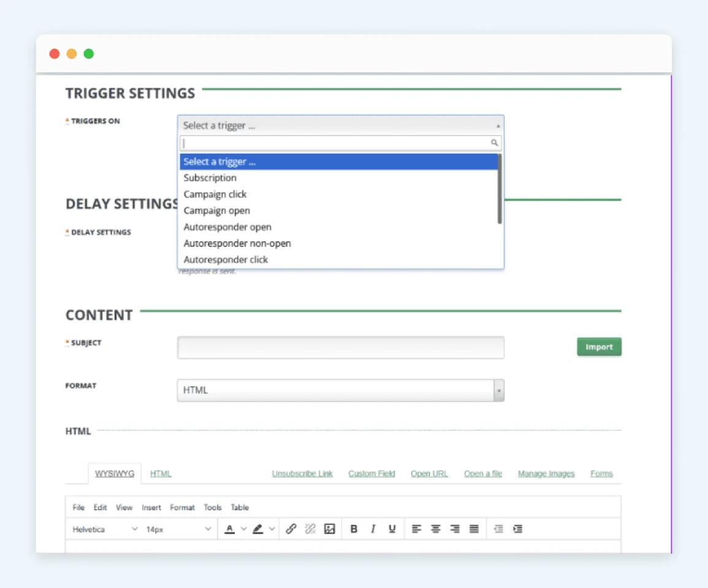Viewport: 708px width, 588px height.
Task: Click the align center icon
Action: (x=436, y=529)
